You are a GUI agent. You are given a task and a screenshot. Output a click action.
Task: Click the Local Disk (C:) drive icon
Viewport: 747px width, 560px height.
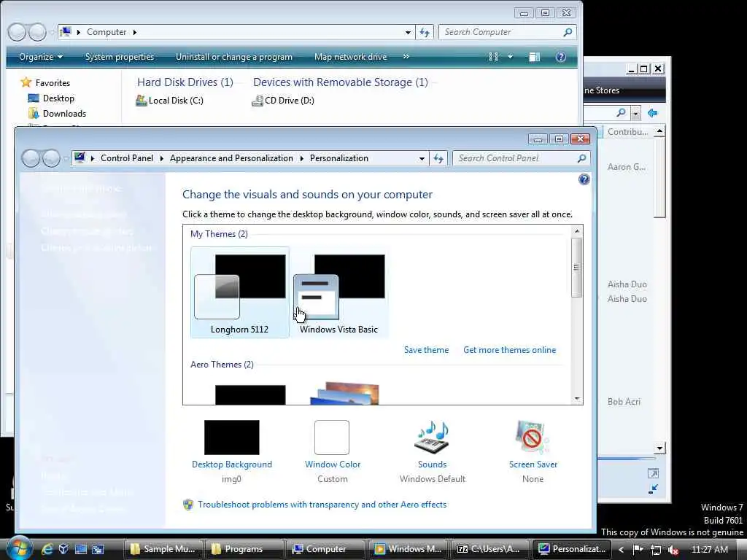click(141, 101)
